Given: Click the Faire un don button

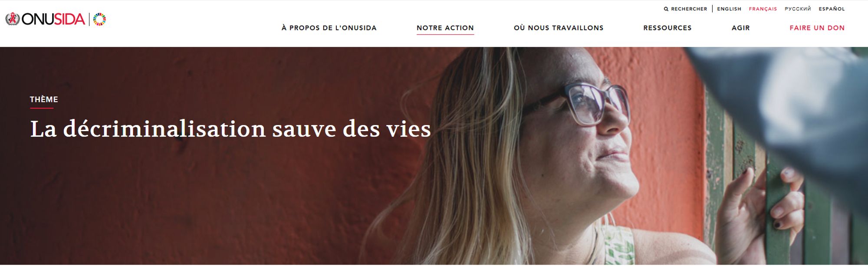Looking at the screenshot, I should (817, 28).
